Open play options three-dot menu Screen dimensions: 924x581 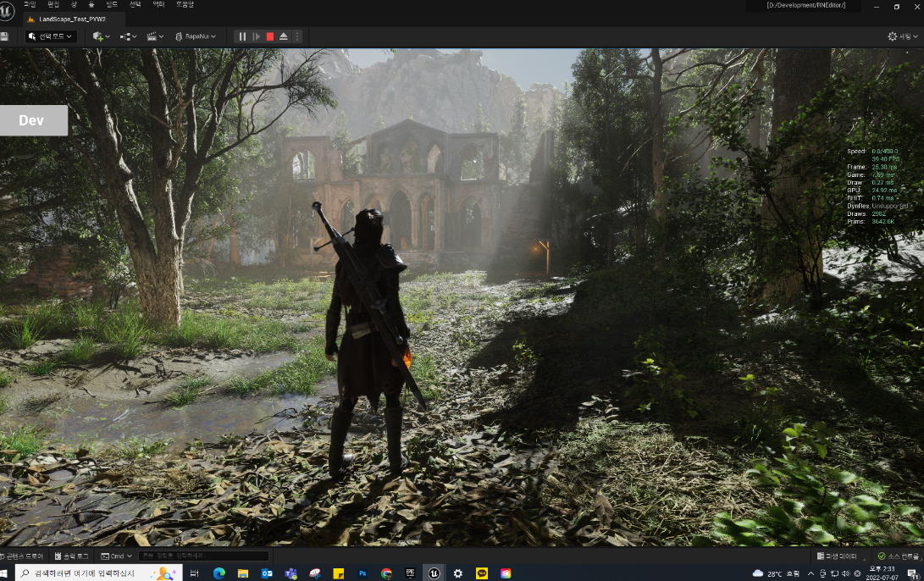tap(297, 36)
